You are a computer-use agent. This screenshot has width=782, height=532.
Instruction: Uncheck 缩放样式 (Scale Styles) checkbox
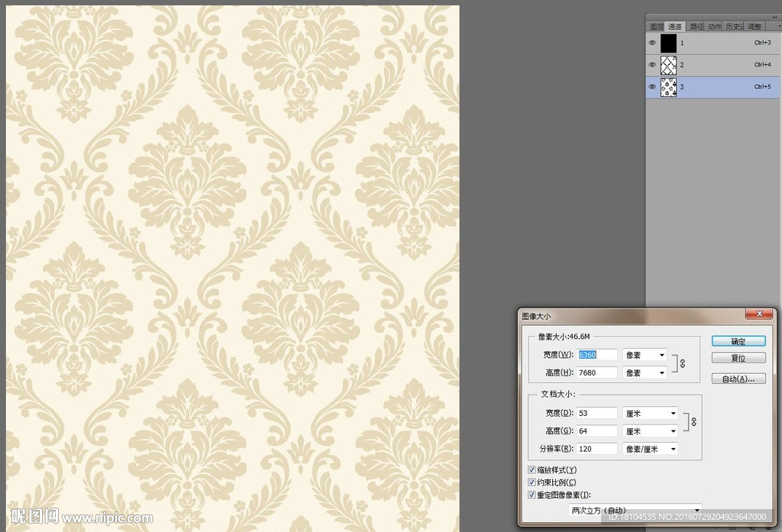click(532, 470)
